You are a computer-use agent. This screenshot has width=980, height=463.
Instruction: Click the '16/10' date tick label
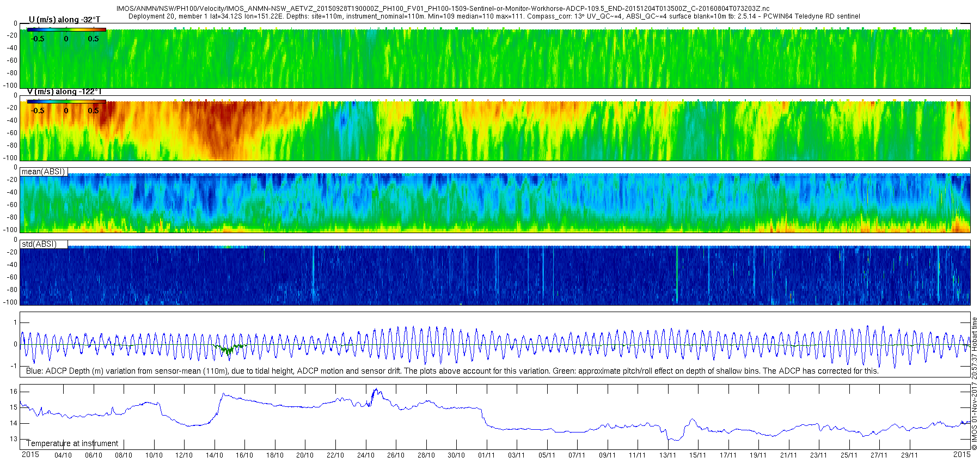click(x=244, y=455)
